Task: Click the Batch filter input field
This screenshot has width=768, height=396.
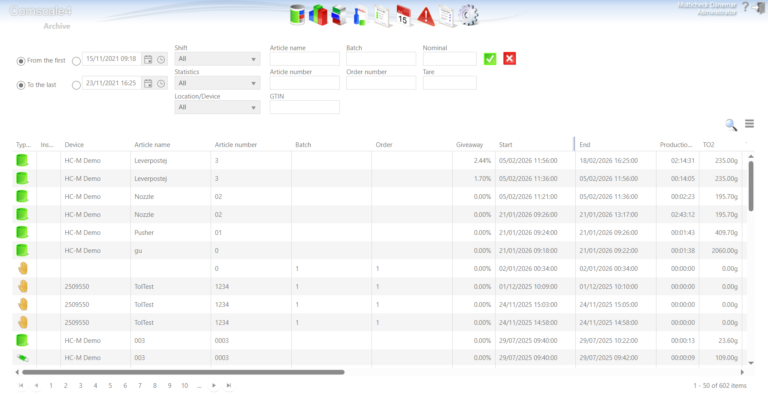Action: pos(381,59)
